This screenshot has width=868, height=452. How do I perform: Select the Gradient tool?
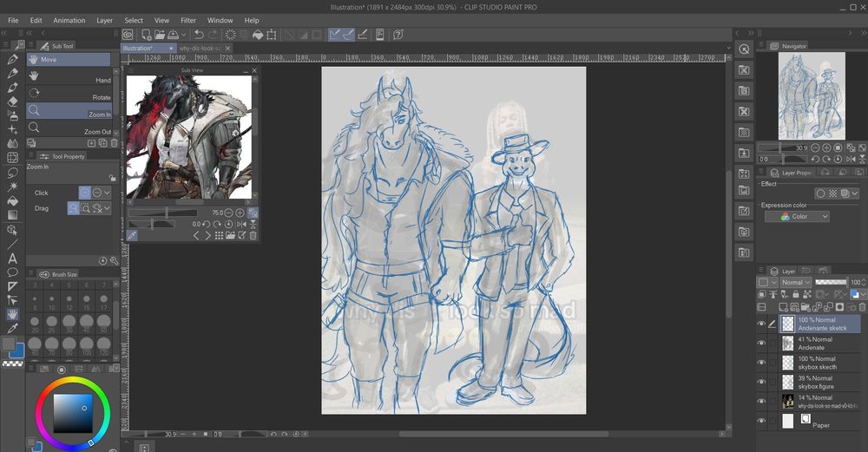click(13, 214)
